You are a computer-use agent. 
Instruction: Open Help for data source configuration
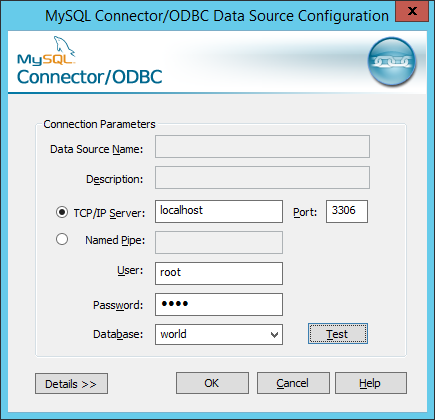(x=371, y=383)
